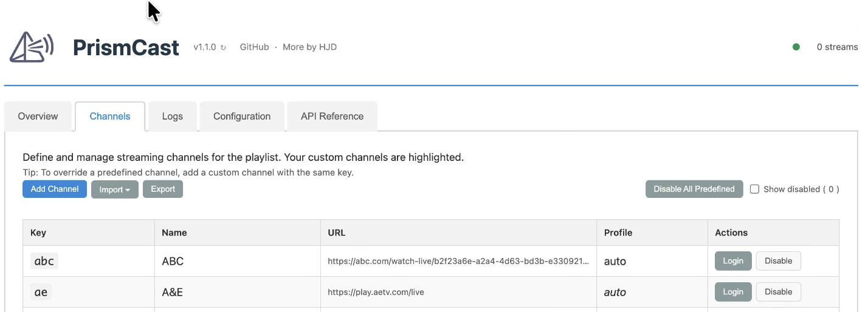Click the Add Channel button
Viewport: 868px width, 312px height.
[x=55, y=189]
